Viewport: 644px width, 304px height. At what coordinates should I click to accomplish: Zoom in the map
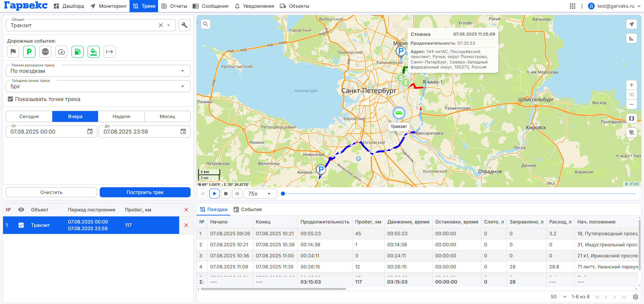point(632,85)
